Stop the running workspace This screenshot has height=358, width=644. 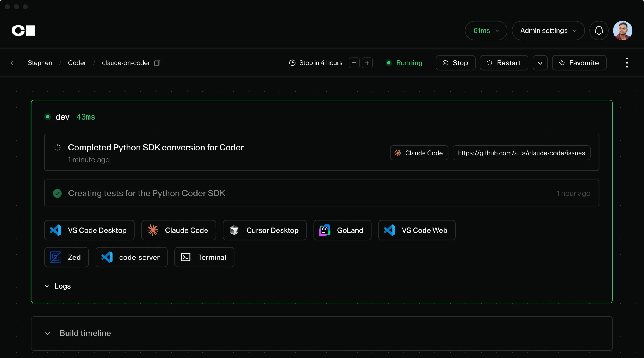click(455, 63)
